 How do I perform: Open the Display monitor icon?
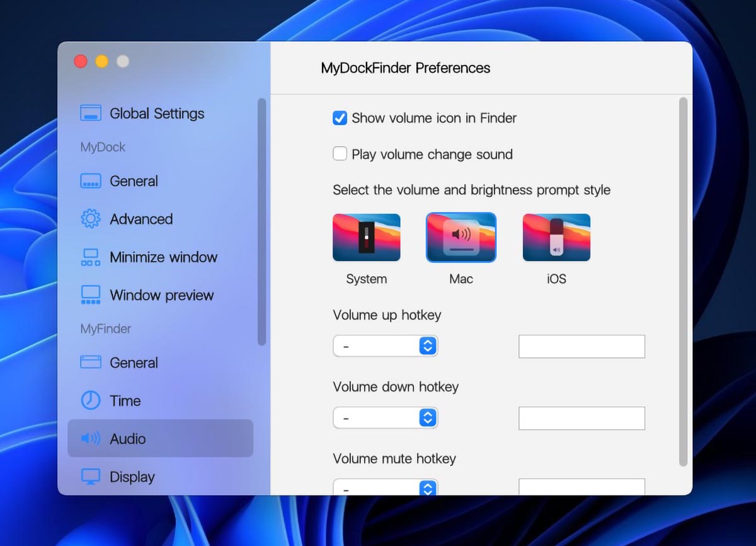point(91,477)
